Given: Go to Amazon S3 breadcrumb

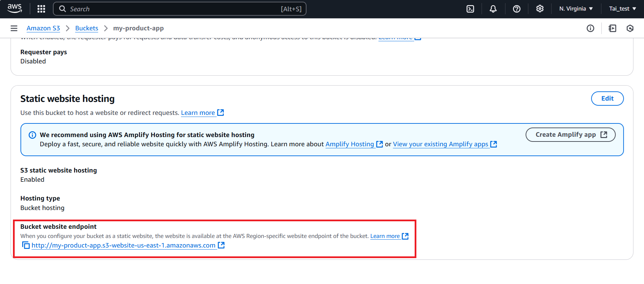Looking at the screenshot, I should [43, 28].
